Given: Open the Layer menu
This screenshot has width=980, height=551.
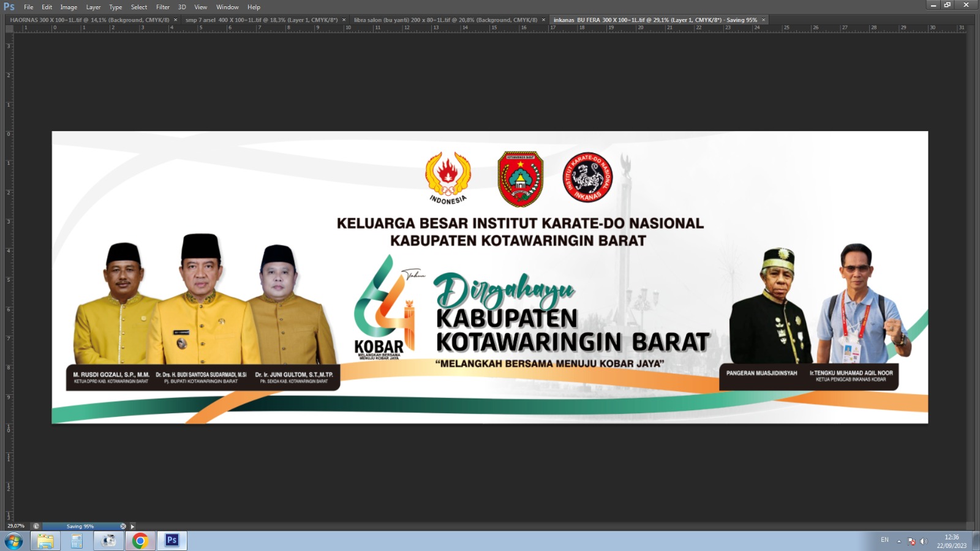Looking at the screenshot, I should tap(93, 7).
